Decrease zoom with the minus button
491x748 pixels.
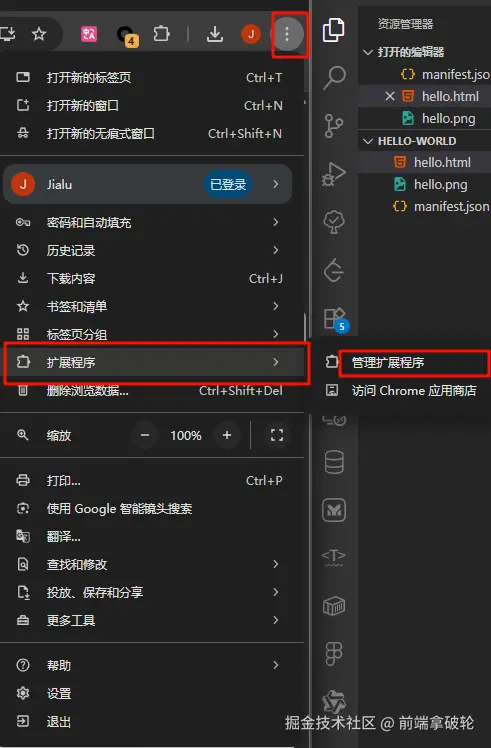145,435
